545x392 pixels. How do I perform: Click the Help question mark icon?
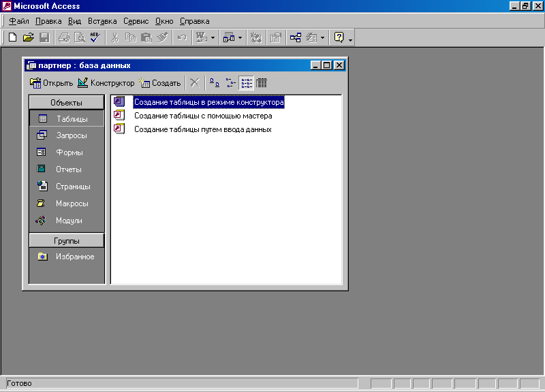[x=339, y=37]
